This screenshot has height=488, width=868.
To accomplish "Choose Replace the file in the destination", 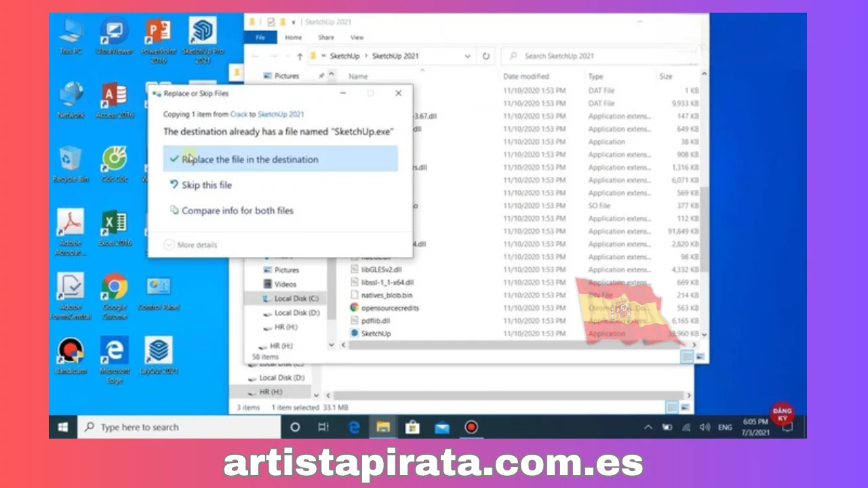I will click(280, 159).
